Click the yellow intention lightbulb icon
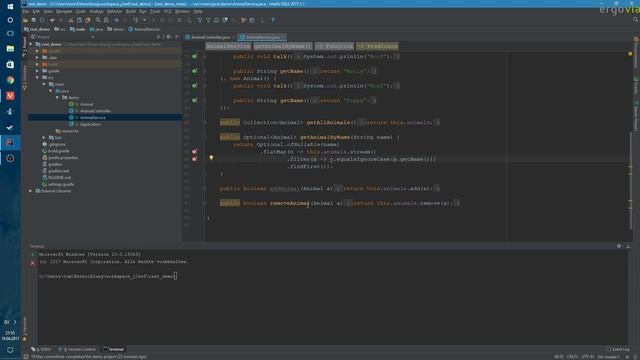The image size is (640, 360). pos(211,158)
